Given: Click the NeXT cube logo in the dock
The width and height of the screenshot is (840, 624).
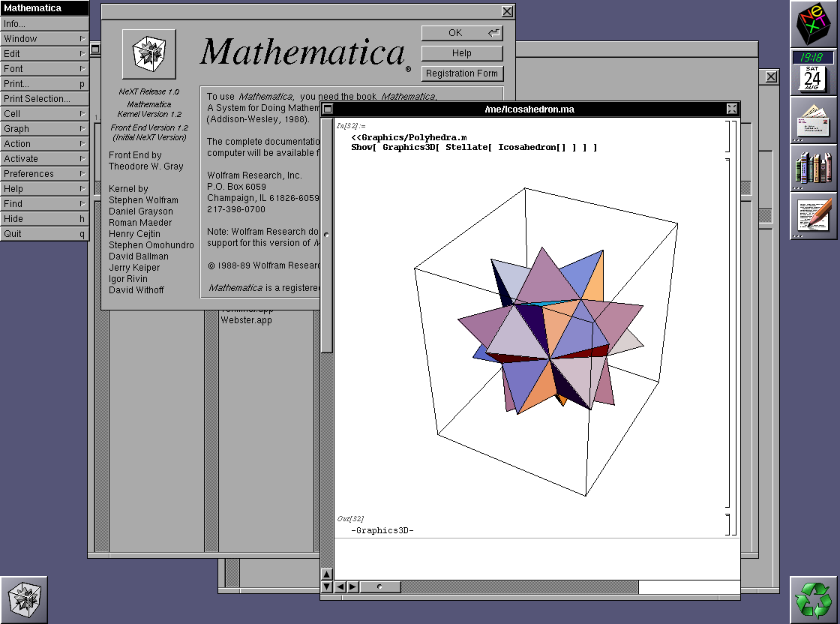Looking at the screenshot, I should coord(813,25).
